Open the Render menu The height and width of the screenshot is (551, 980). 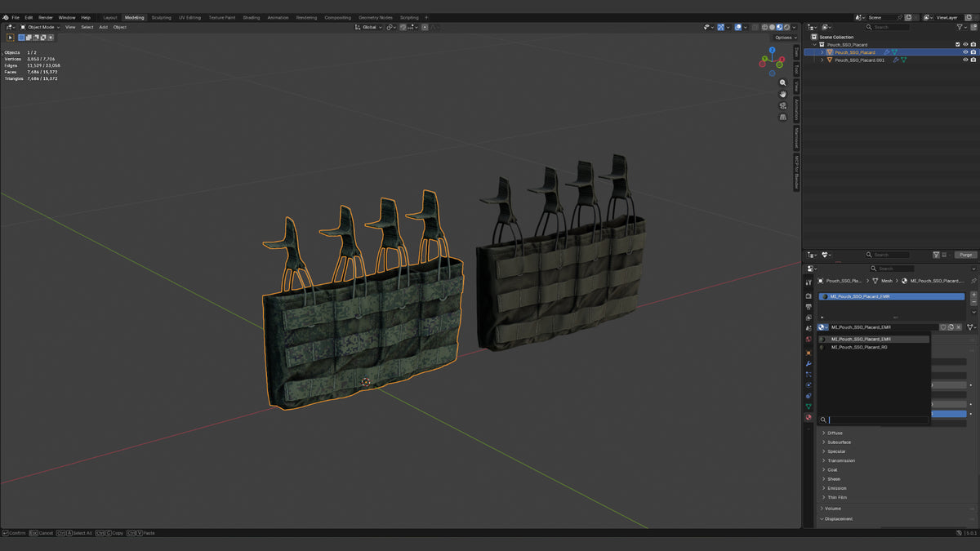(46, 17)
